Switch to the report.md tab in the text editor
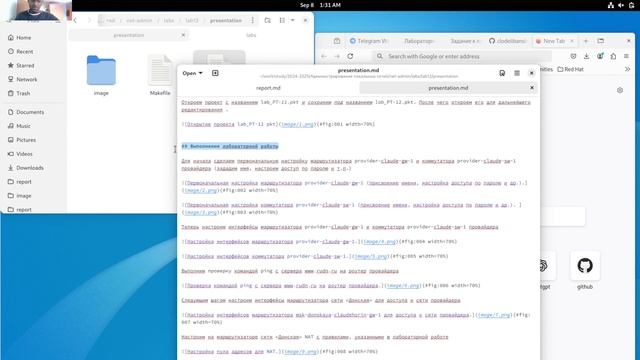 click(x=268, y=88)
